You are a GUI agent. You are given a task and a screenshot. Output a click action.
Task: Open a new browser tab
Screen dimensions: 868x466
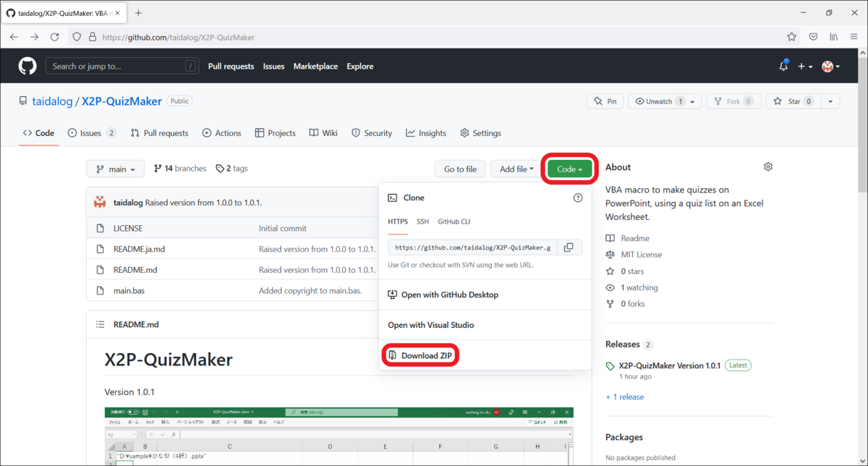(x=138, y=13)
